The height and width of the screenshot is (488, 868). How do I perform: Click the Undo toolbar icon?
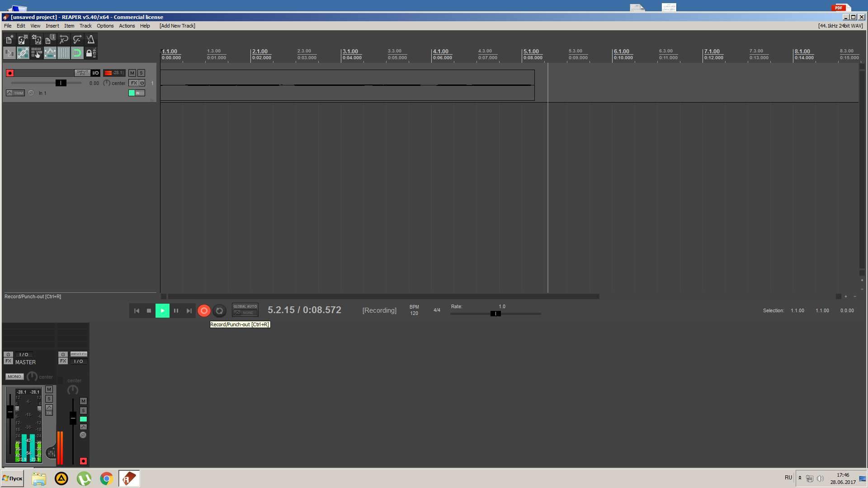[x=64, y=40]
